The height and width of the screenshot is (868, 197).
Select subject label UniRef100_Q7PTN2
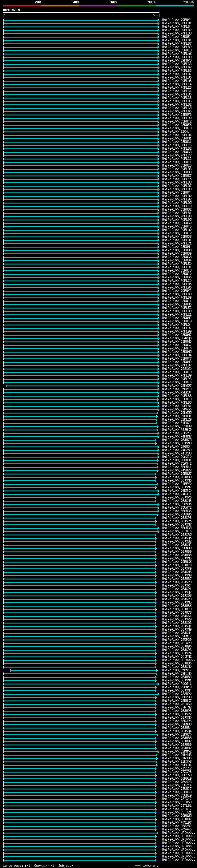[177, 707]
